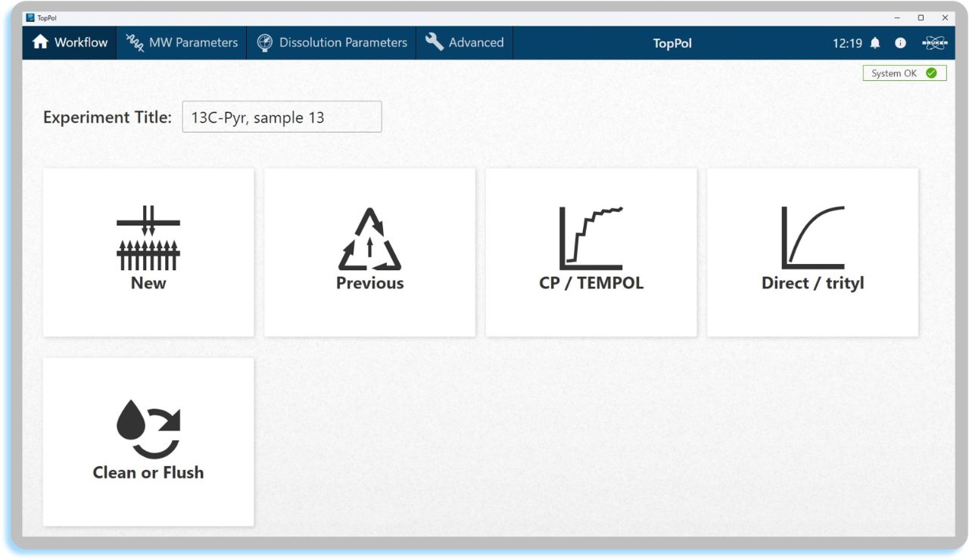This screenshot has width=969, height=560.
Task: Open the New polarization experiment tile
Action: coord(148,252)
